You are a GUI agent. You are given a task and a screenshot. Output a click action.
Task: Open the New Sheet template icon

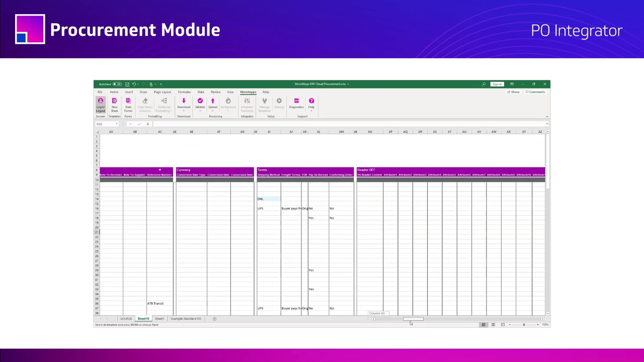[x=114, y=101]
